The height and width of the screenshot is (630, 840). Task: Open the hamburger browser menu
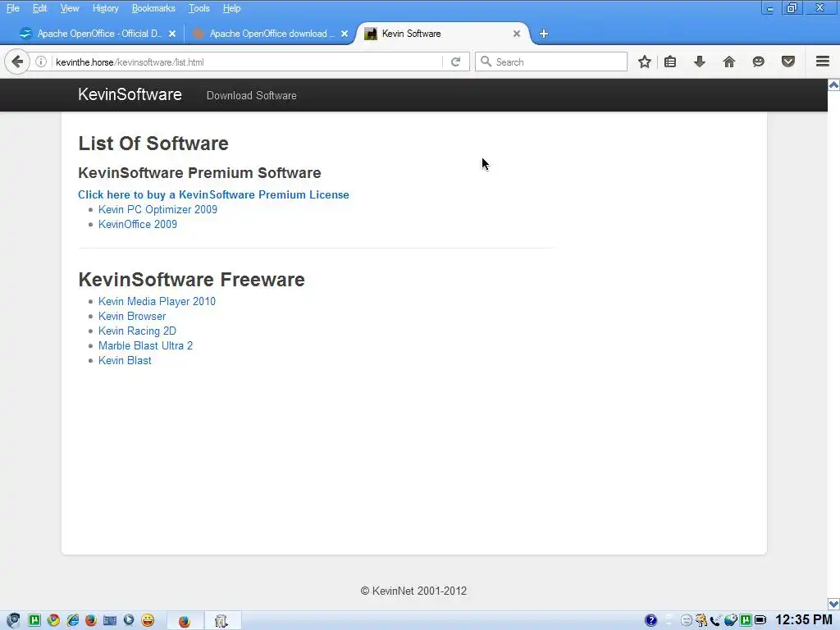[822, 62]
